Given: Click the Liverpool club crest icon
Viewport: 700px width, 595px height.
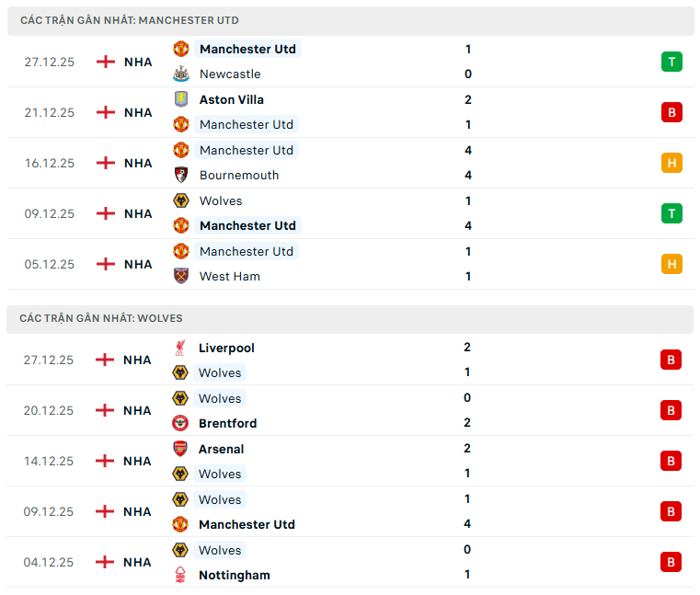Looking at the screenshot, I should [x=180, y=348].
